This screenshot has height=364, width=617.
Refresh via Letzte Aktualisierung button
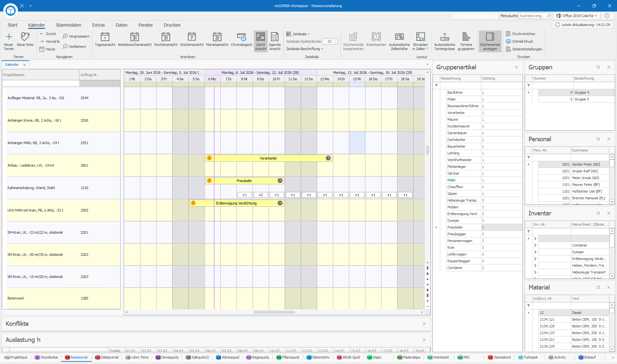point(583,25)
